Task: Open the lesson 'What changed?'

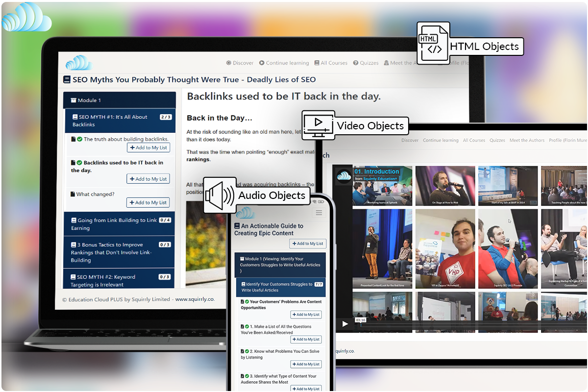Action: pyautogui.click(x=95, y=194)
